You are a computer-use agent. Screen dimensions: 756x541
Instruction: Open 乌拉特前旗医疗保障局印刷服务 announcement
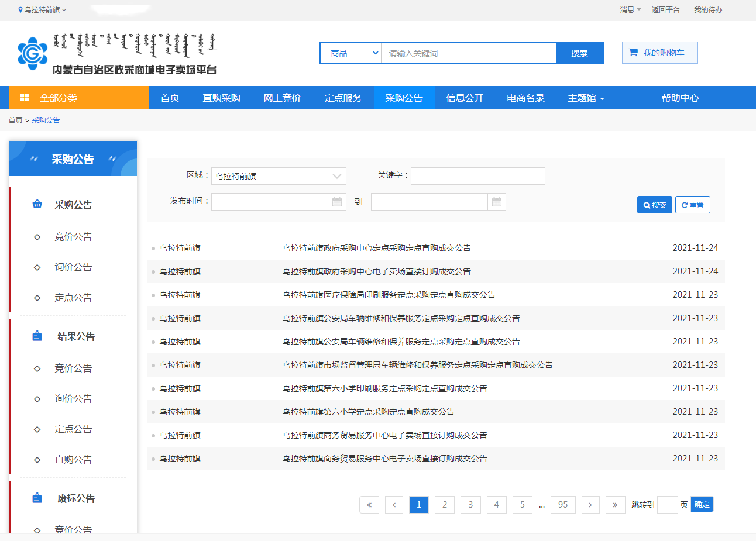[x=389, y=295]
